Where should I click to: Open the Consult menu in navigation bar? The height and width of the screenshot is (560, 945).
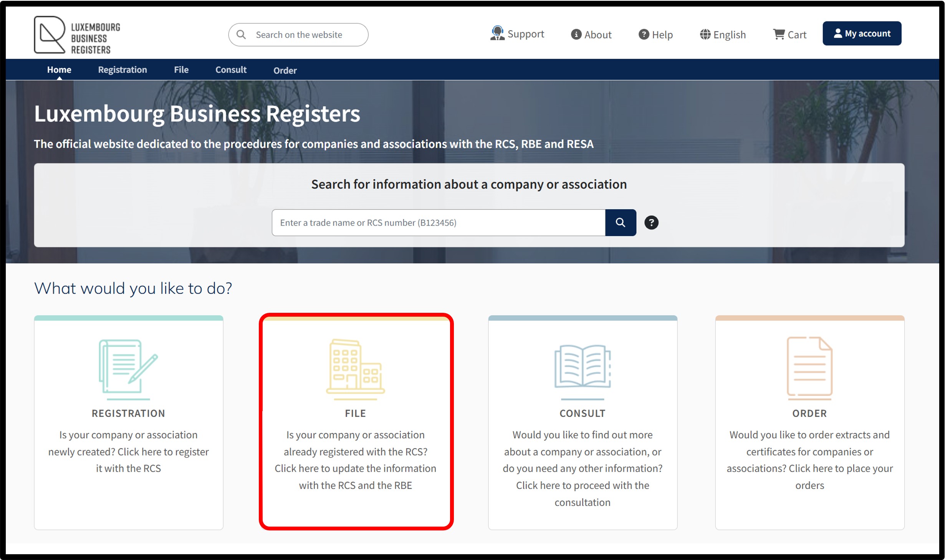[231, 70]
